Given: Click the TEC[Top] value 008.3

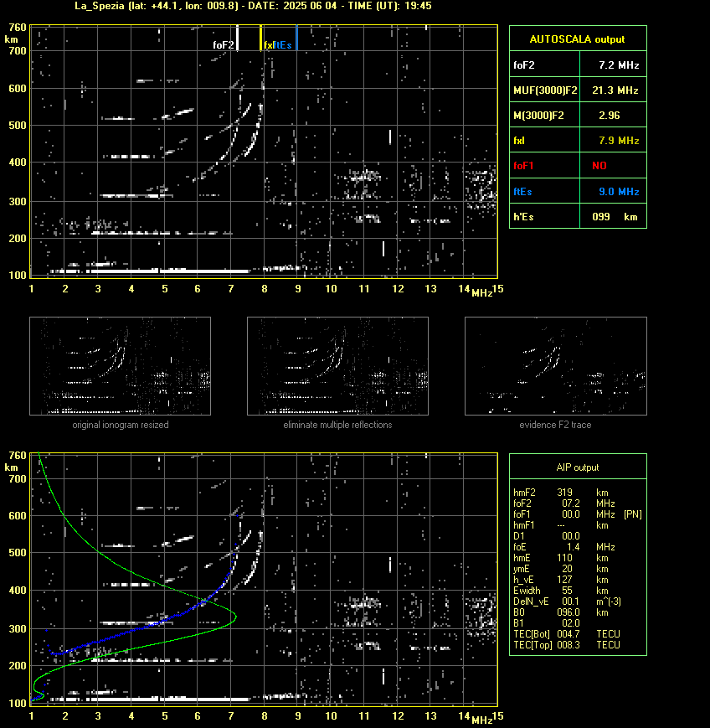Looking at the screenshot, I should [x=569, y=645].
